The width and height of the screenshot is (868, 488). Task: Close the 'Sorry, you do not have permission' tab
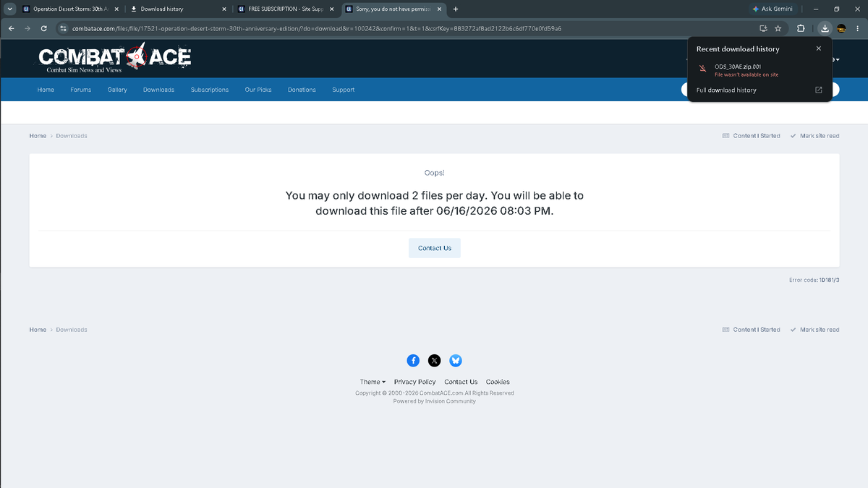pos(438,9)
